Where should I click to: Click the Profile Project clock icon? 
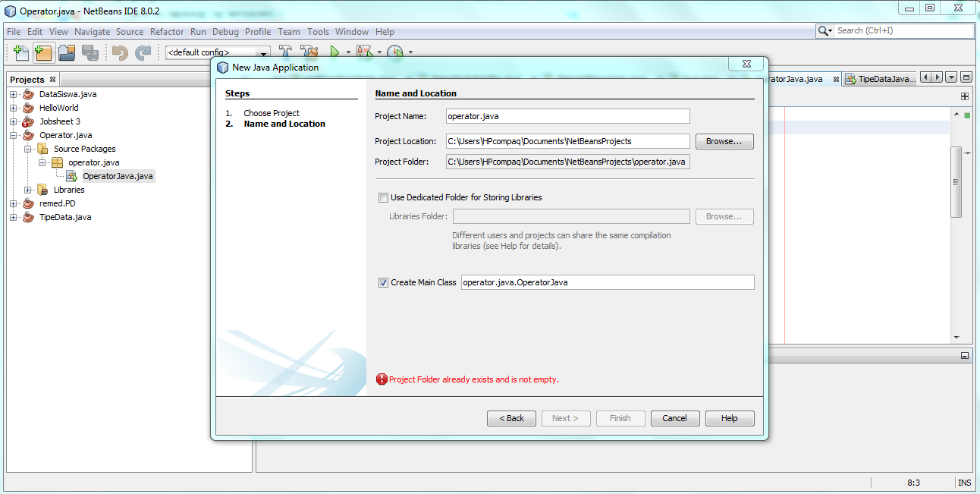pos(395,52)
